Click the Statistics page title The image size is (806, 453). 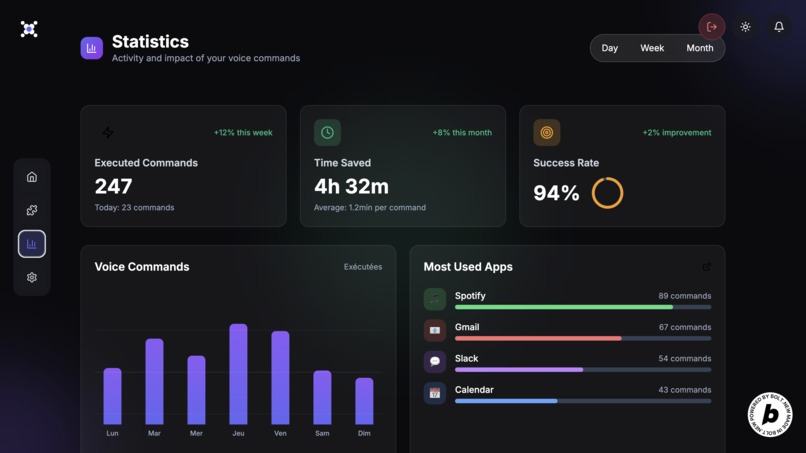click(150, 42)
